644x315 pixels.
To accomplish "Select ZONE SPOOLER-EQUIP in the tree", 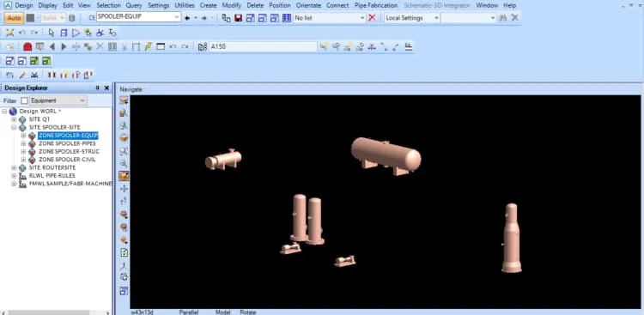I will point(68,135).
